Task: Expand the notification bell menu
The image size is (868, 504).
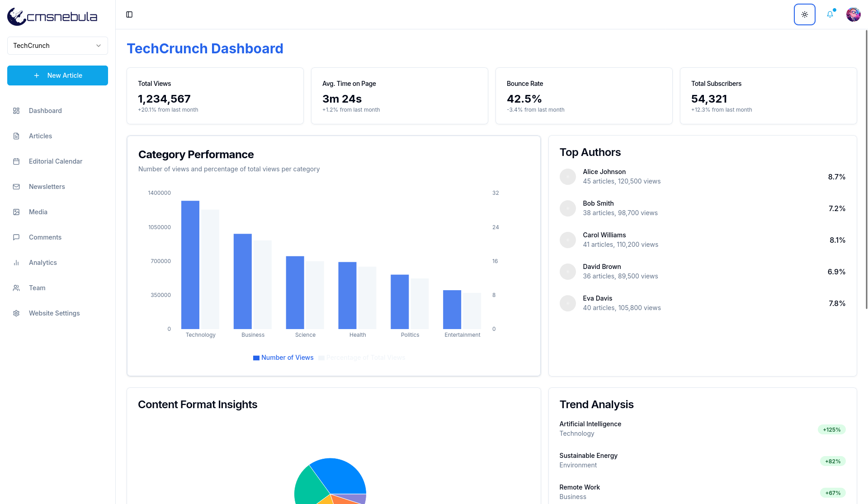Action: pyautogui.click(x=830, y=14)
